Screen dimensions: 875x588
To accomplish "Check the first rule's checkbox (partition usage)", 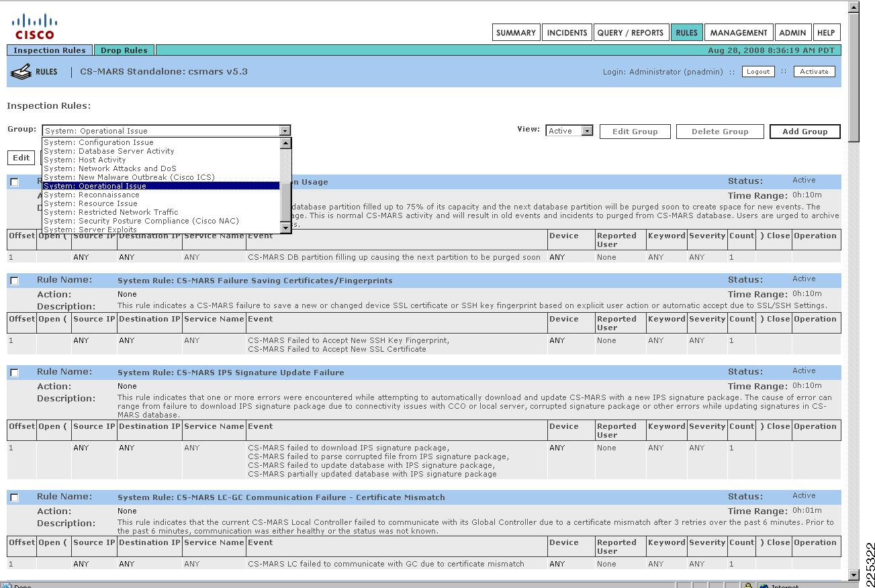I will tap(14, 182).
